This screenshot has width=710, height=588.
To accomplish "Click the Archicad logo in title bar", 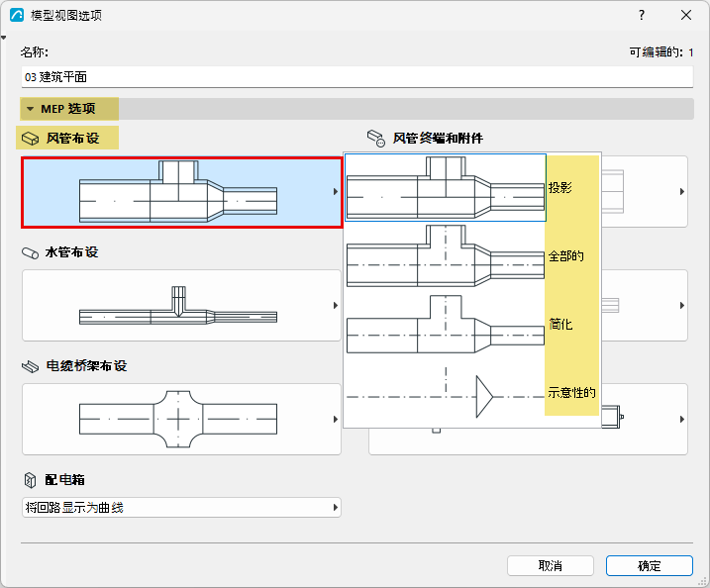I will 17,15.
